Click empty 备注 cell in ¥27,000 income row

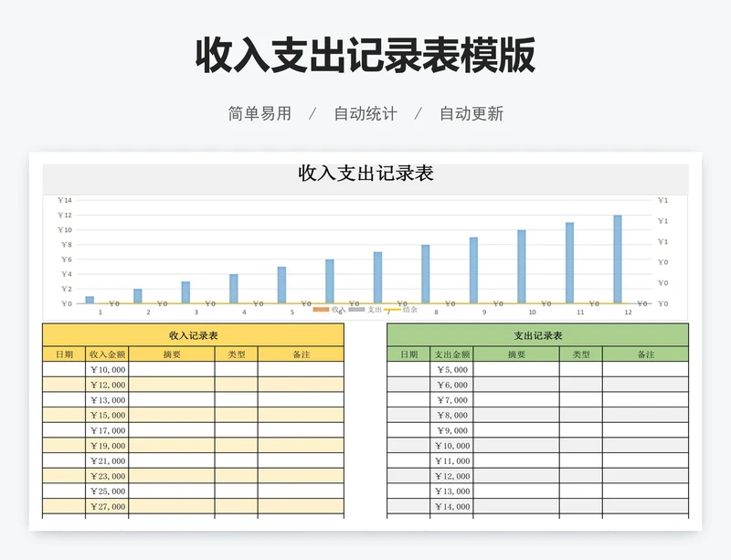301,506
